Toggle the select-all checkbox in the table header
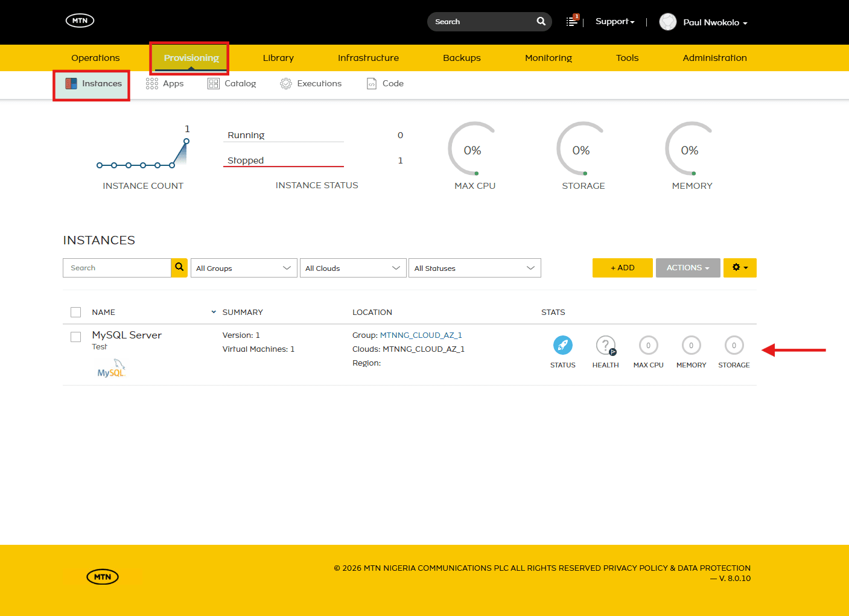This screenshot has width=849, height=616. pos(76,313)
